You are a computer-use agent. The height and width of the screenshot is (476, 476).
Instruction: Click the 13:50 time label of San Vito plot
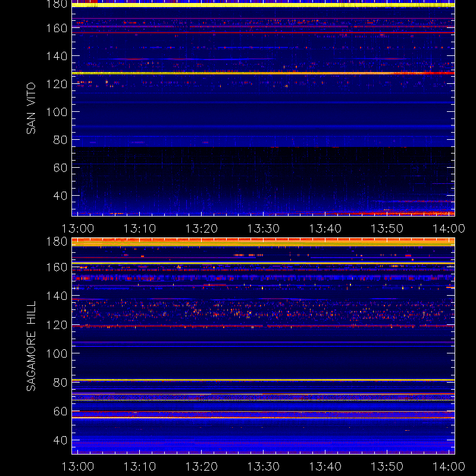[x=387, y=228]
